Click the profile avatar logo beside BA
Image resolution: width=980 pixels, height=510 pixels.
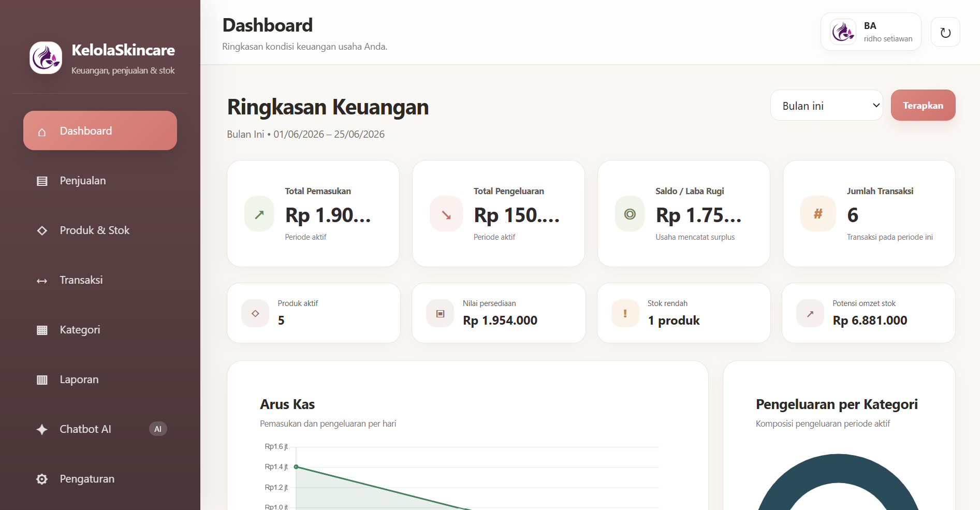[x=843, y=32]
